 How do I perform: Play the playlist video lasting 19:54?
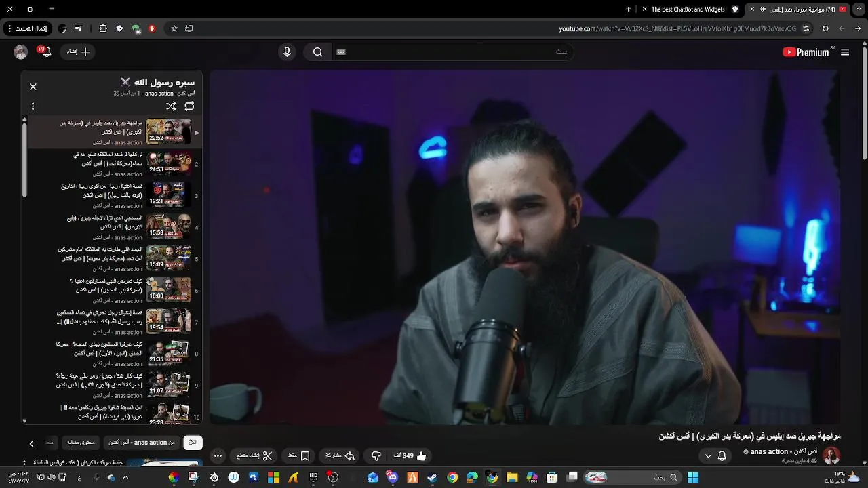click(113, 321)
